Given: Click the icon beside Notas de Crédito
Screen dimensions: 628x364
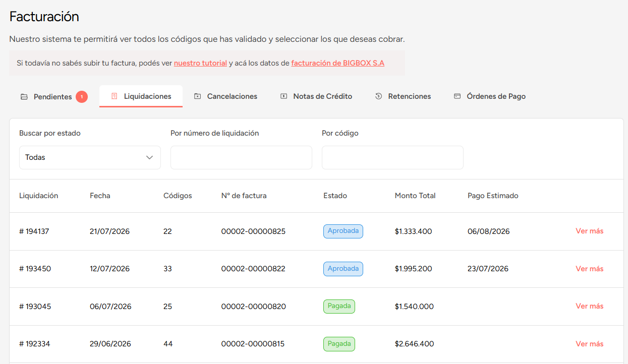Looking at the screenshot, I should [283, 96].
